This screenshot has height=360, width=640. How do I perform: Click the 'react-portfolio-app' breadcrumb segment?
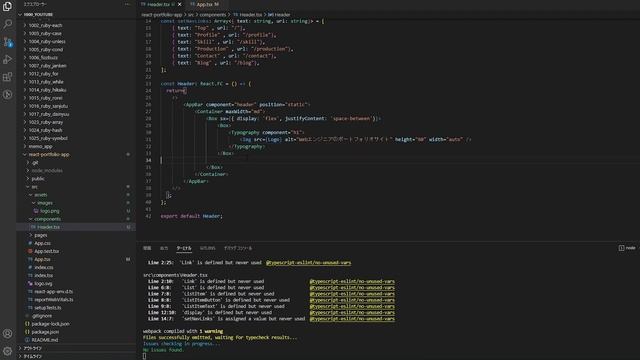pyautogui.click(x=162, y=15)
